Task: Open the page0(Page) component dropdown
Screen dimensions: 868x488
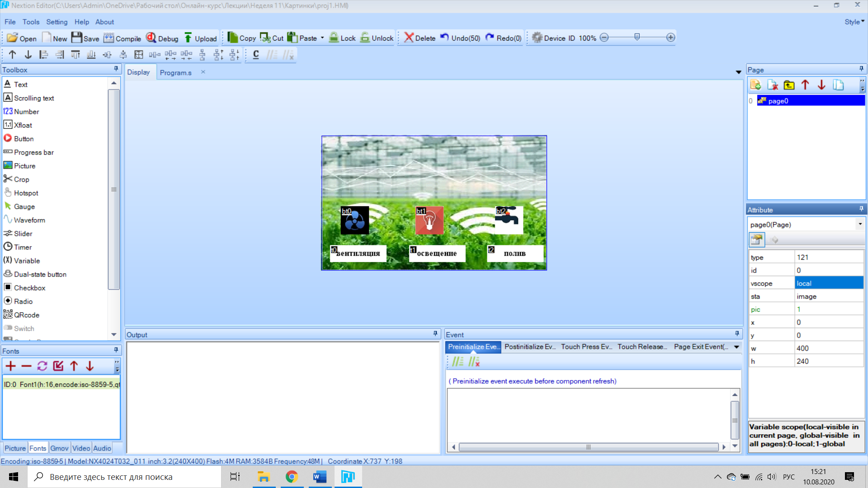Action: click(860, 224)
